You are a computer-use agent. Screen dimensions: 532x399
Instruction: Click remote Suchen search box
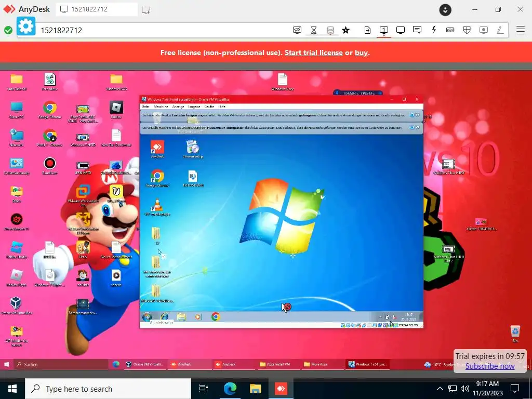(61, 364)
